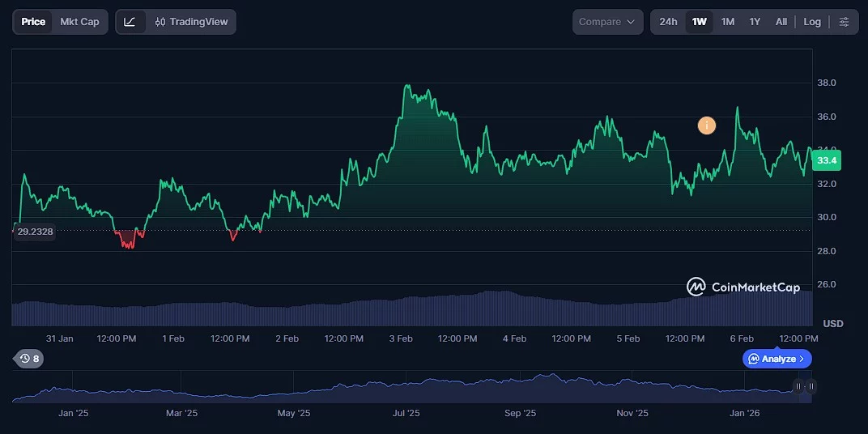Switch chart to Price view
This screenshot has width=868, height=434.
pos(33,22)
